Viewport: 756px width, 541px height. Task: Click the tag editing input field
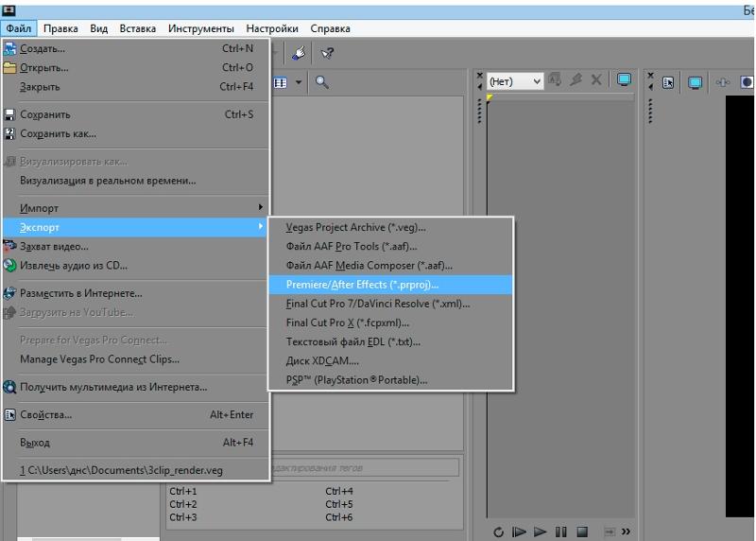[365, 467]
